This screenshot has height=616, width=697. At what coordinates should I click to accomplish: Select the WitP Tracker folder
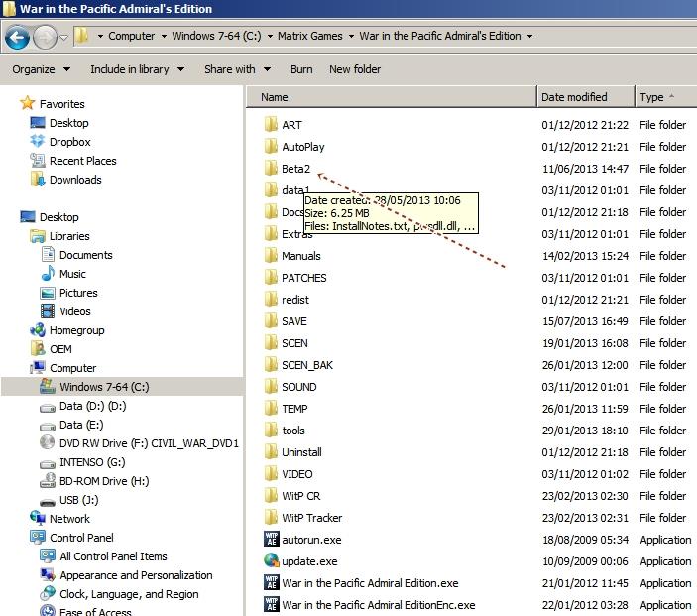[303, 518]
